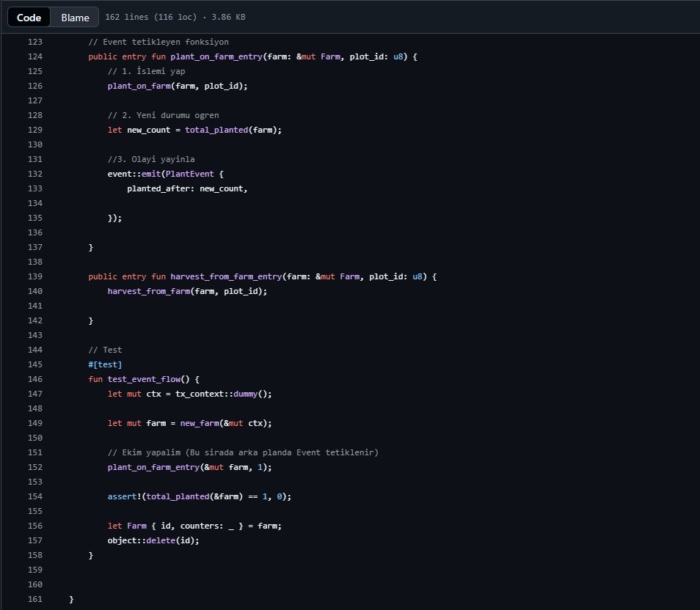
Task: Click the comment starting '// Ekim yapalim'
Action: point(243,452)
